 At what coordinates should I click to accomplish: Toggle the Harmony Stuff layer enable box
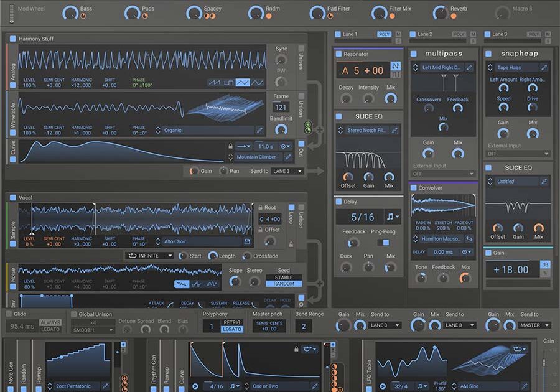[13, 39]
